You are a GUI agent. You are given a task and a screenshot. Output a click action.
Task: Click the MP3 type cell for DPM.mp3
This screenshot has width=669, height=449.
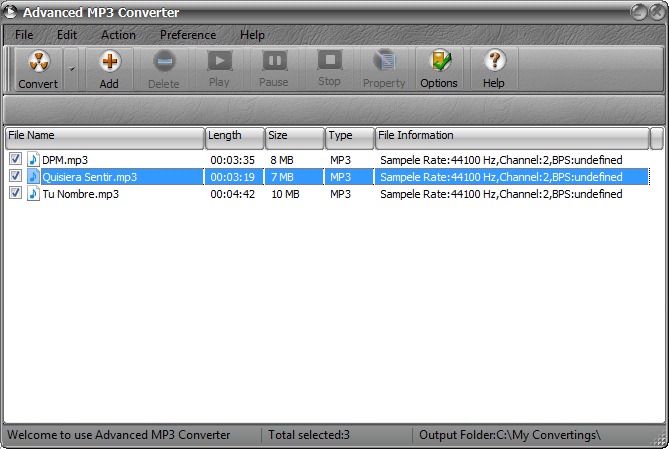click(x=340, y=160)
